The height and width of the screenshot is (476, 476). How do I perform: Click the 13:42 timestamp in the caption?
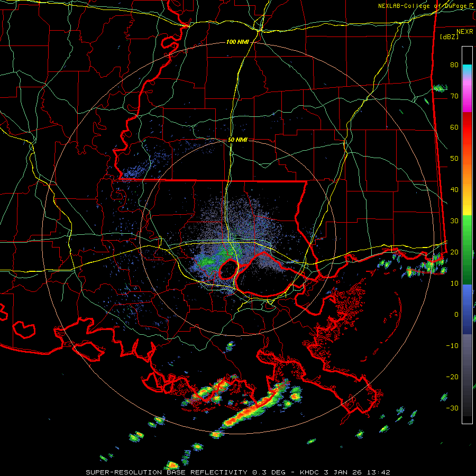point(378,472)
